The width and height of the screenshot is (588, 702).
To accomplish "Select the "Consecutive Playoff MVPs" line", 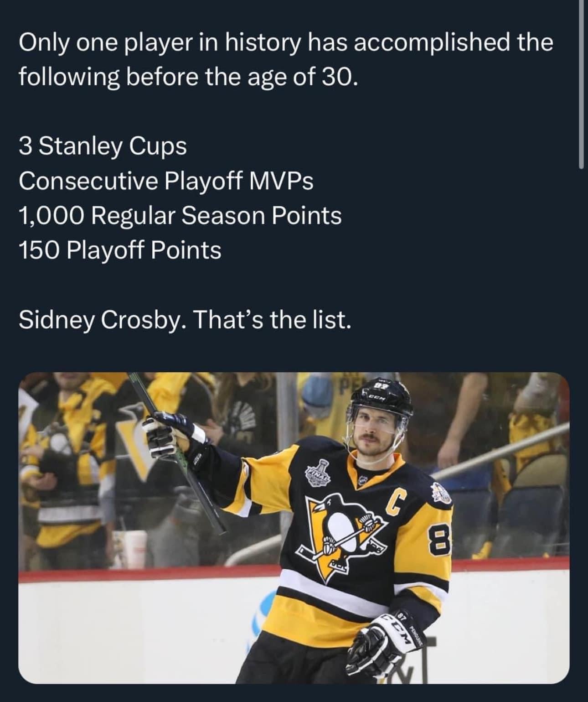I will coord(166,181).
